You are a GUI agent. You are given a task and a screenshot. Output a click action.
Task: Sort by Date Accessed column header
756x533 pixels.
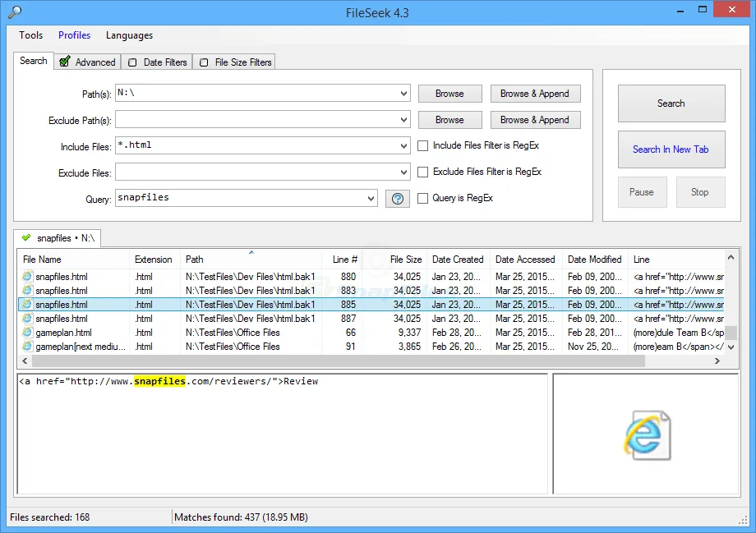(x=526, y=260)
